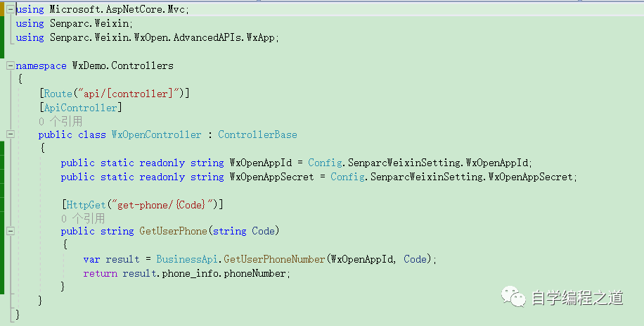Click WxDemo.Controllers namespace name

(x=123, y=65)
